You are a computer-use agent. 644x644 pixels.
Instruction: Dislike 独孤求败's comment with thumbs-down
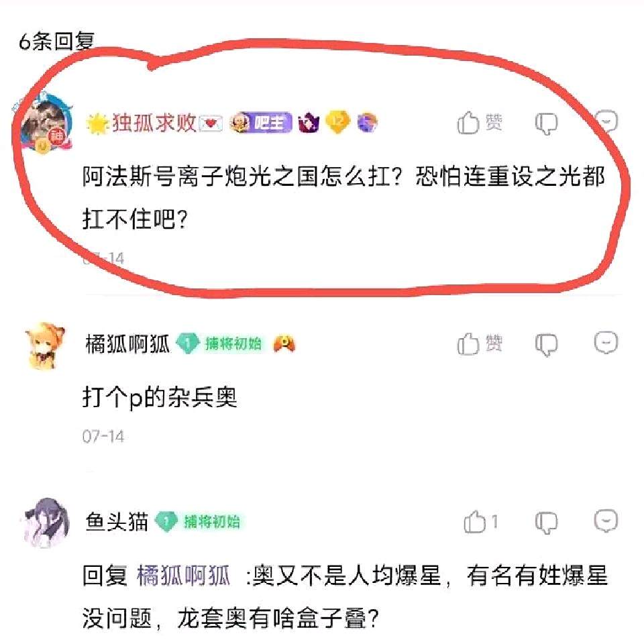click(546, 123)
